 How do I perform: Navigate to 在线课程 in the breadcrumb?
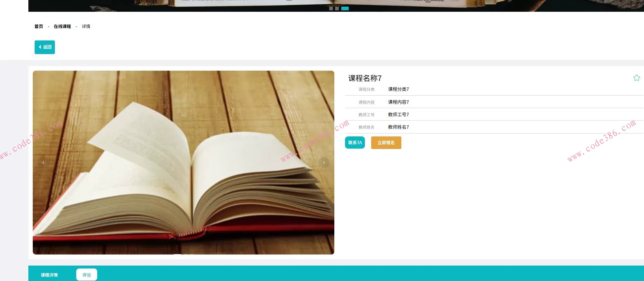pos(62,26)
